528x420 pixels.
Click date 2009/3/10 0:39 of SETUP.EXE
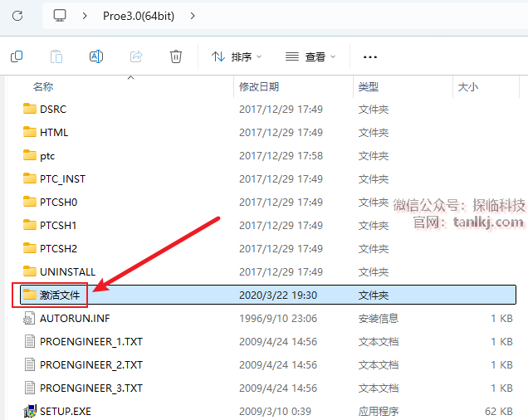[x=275, y=411]
